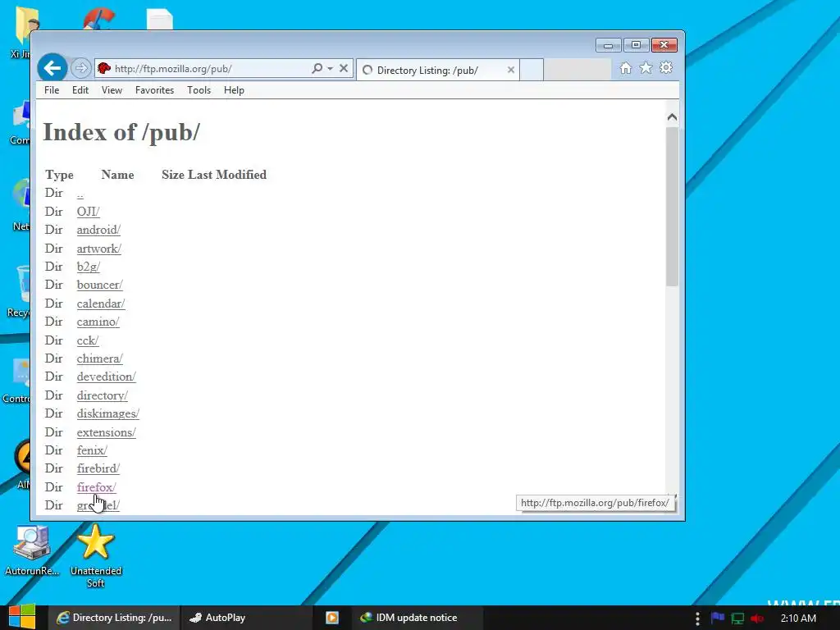Image resolution: width=840 pixels, height=630 pixels.
Task: Open the orange media player taskbar icon
Action: pos(332,618)
